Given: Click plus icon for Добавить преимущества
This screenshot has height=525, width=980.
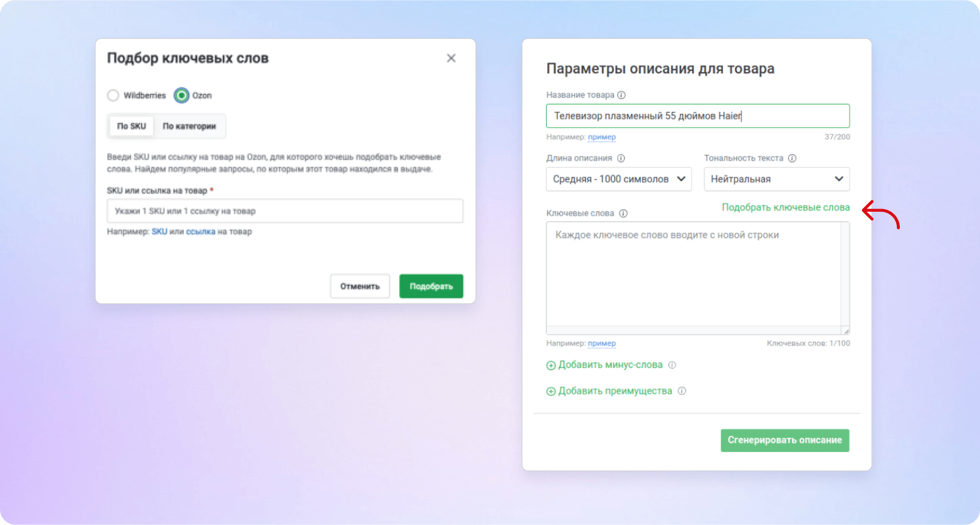Looking at the screenshot, I should [x=551, y=391].
